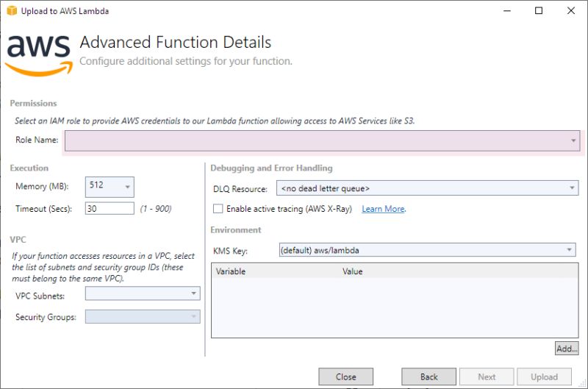This screenshot has width=588, height=389.
Task: Click the Next button
Action: [x=487, y=376]
